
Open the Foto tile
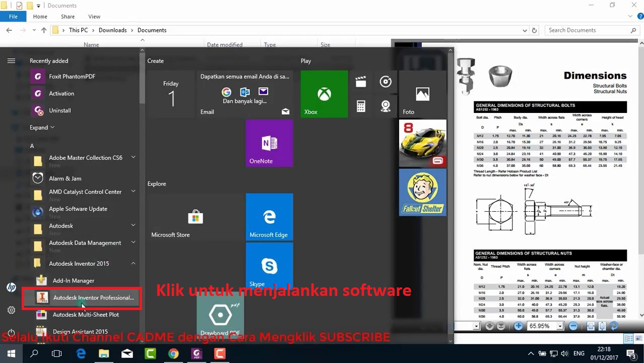click(422, 94)
